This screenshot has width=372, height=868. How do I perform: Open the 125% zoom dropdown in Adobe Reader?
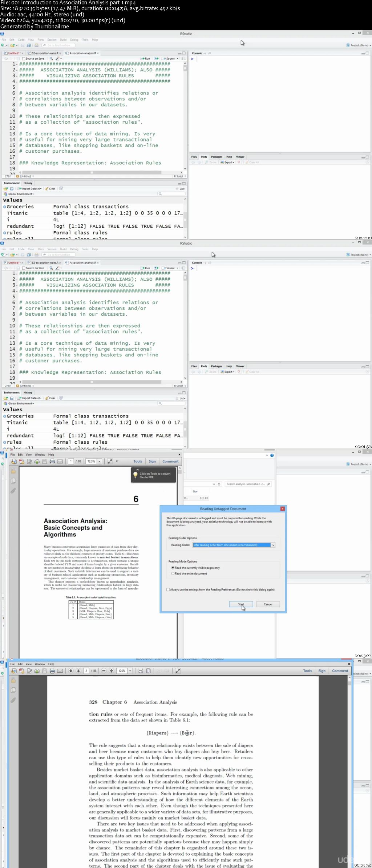[130, 671]
